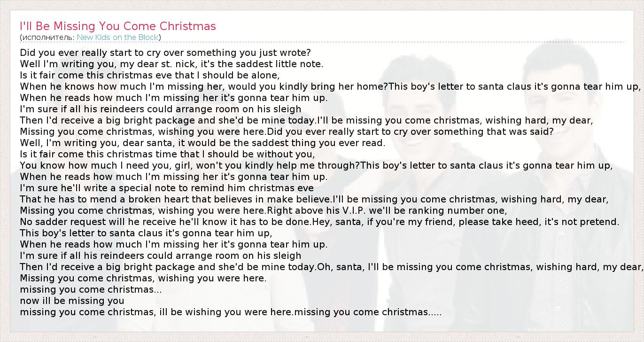Viewport: 644px width, 342px height.
Task: Click the band photo background behind the lyrics
Action: 540,291
